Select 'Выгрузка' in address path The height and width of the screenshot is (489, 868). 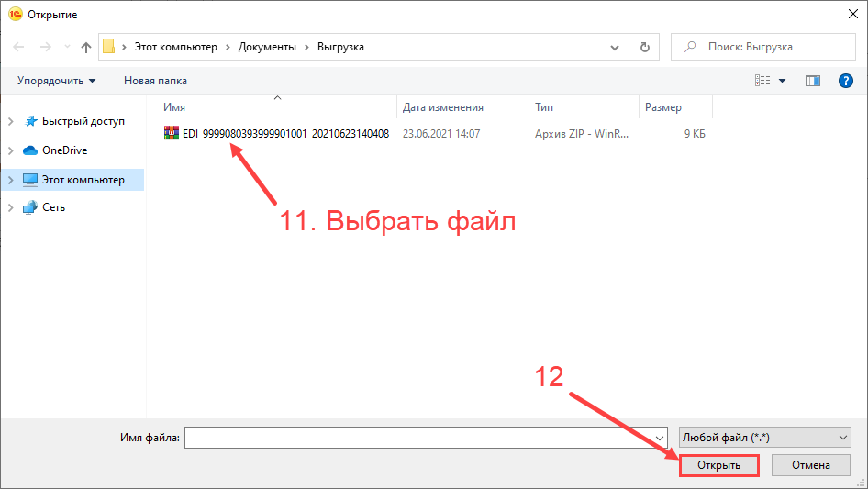(340, 47)
